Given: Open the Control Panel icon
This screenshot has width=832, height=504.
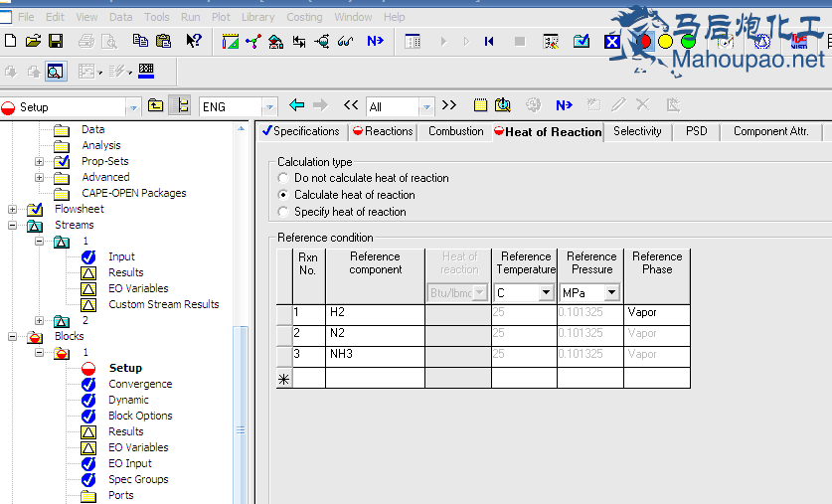Looking at the screenshot, I should point(413,42).
